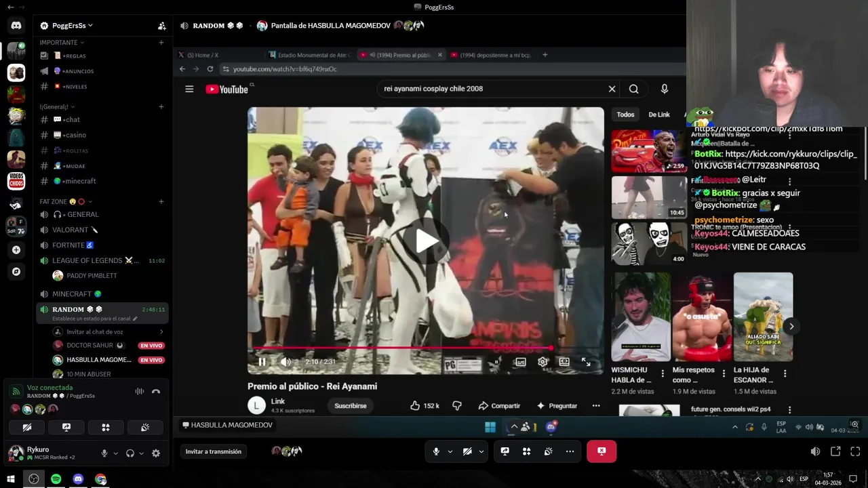Screen dimensions: 868x488
Task: Pause the YouTube video
Action: pos(262,362)
